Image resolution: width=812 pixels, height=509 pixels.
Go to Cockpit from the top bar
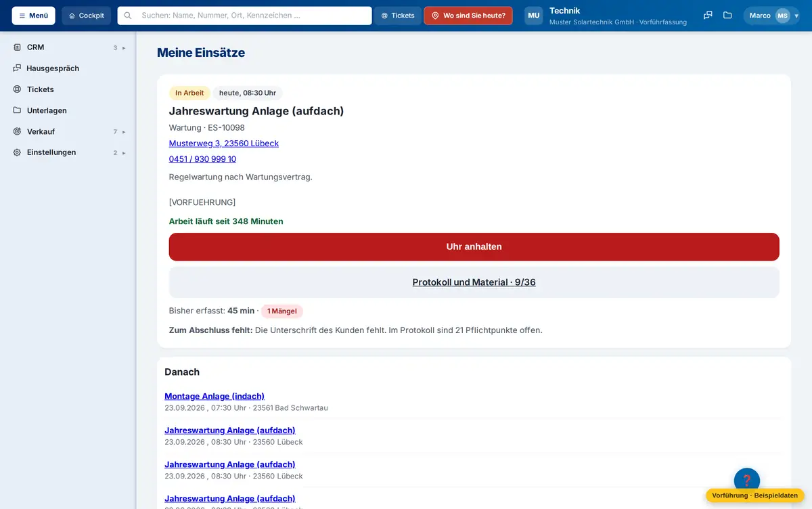click(87, 16)
